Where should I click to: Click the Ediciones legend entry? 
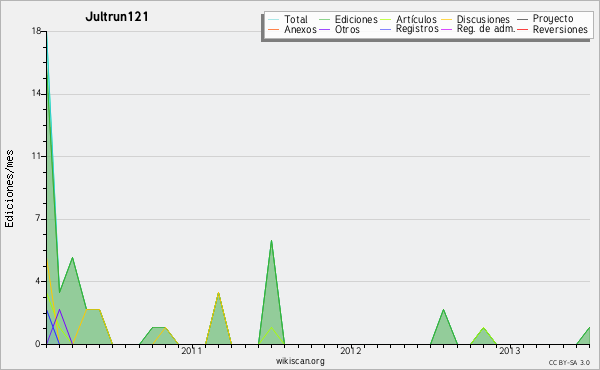pos(356,19)
